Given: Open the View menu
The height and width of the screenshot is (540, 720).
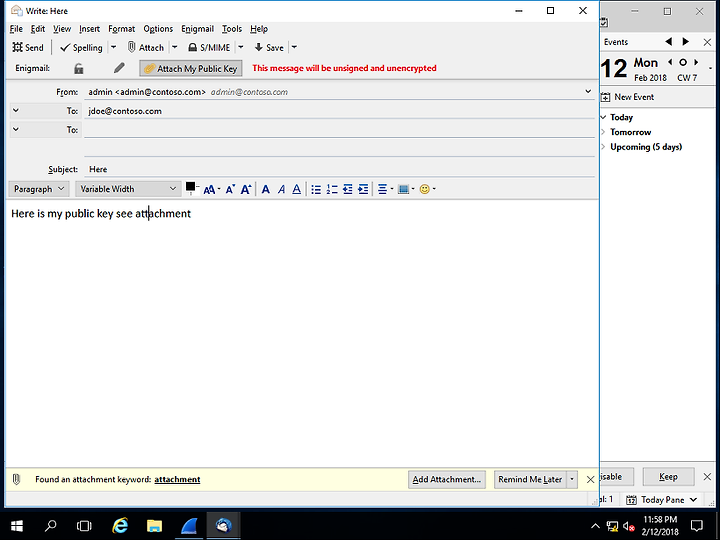Looking at the screenshot, I should 62,29.
